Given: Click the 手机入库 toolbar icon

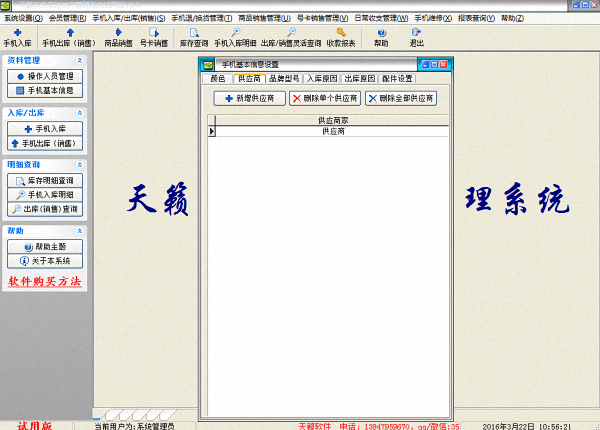Looking at the screenshot, I should [17, 38].
